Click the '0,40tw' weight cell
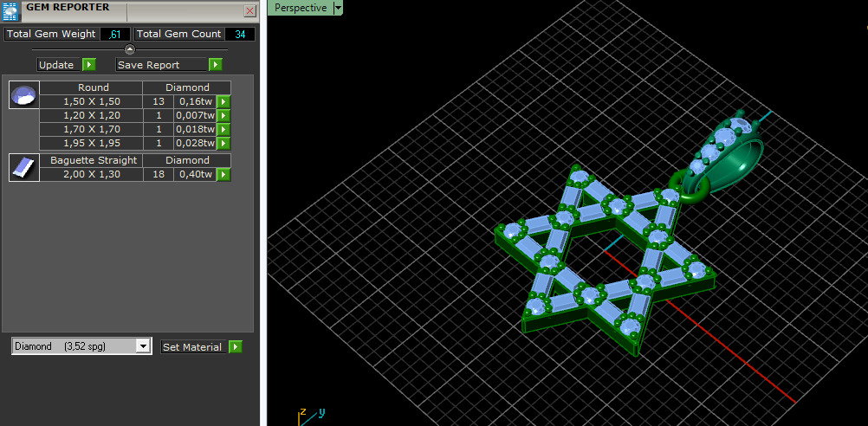The height and width of the screenshot is (426, 868). pos(195,175)
